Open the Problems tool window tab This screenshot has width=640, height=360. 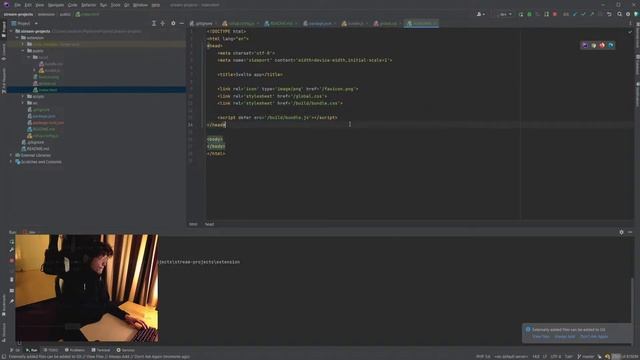click(x=74, y=350)
